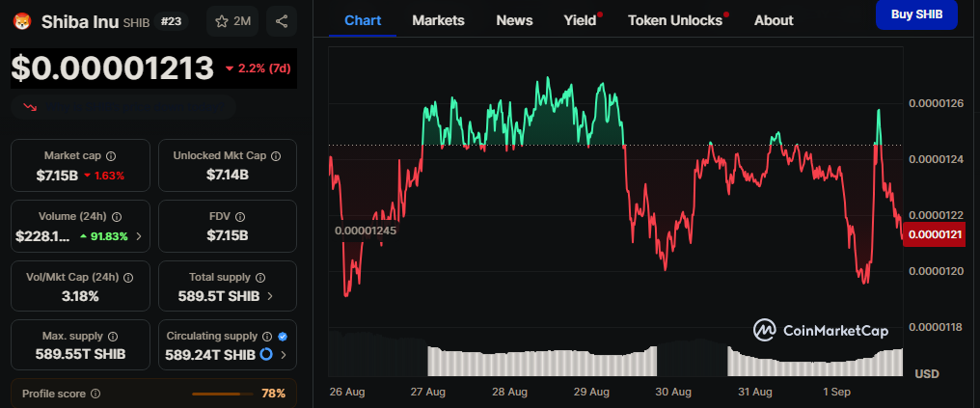The width and height of the screenshot is (980, 408).
Task: Click Market cap info icon
Action: click(x=111, y=155)
